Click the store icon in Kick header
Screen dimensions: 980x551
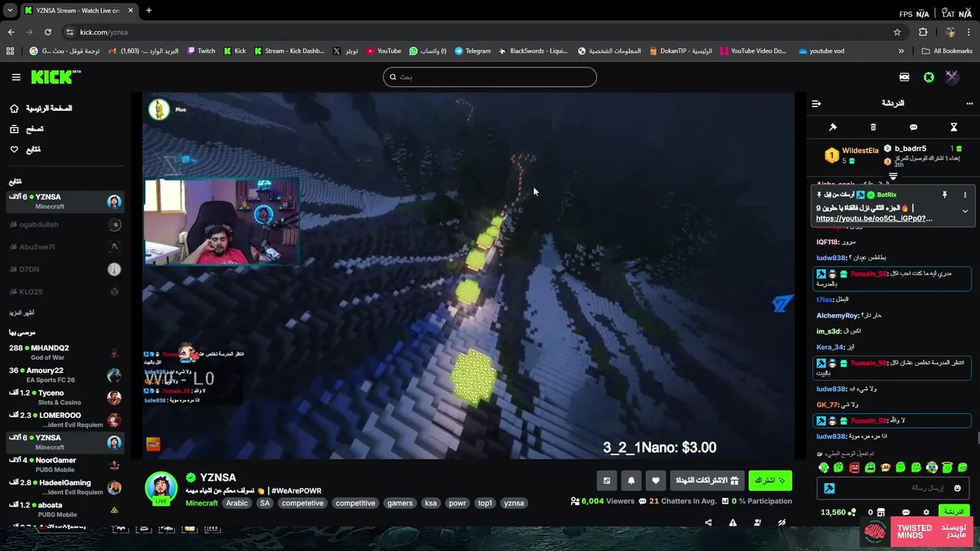pyautogui.click(x=904, y=77)
